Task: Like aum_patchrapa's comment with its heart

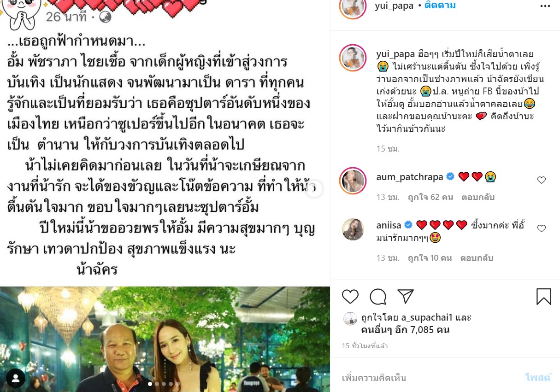Action: click(542, 180)
